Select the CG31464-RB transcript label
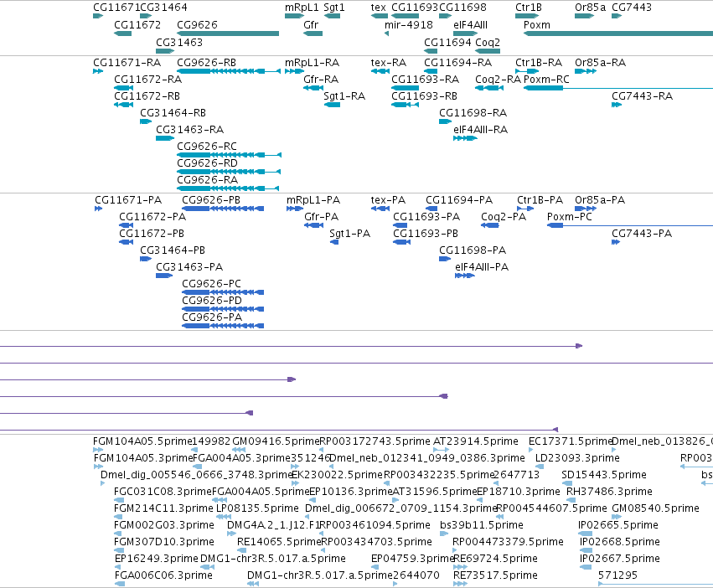Image resolution: width=713 pixels, height=588 pixels. coord(173,113)
